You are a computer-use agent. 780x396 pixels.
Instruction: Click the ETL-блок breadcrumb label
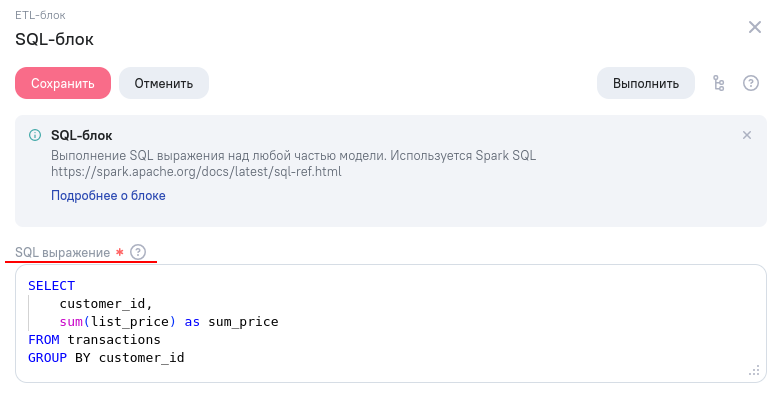(40, 15)
